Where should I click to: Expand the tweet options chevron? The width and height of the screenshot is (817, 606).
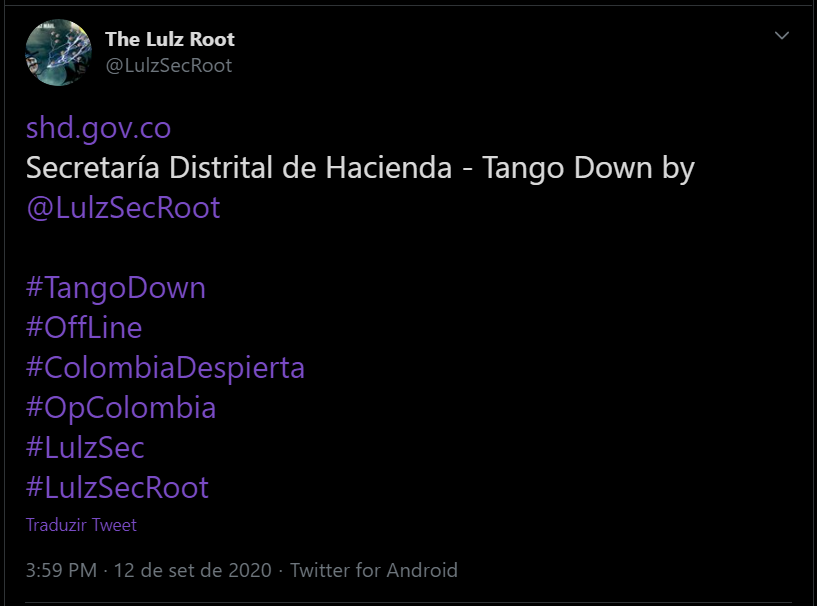coord(782,35)
